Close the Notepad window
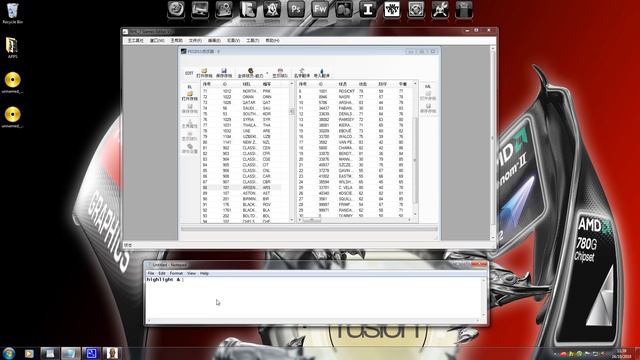The width and height of the screenshot is (640, 360). [479, 264]
